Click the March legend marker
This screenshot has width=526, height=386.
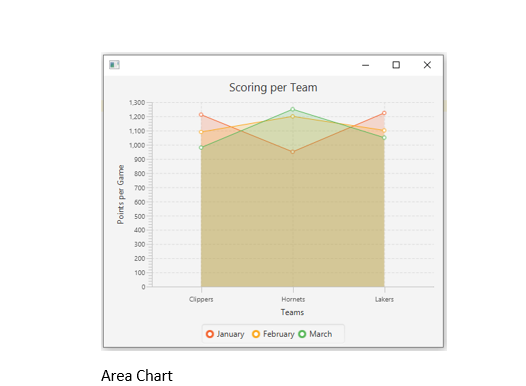(302, 334)
